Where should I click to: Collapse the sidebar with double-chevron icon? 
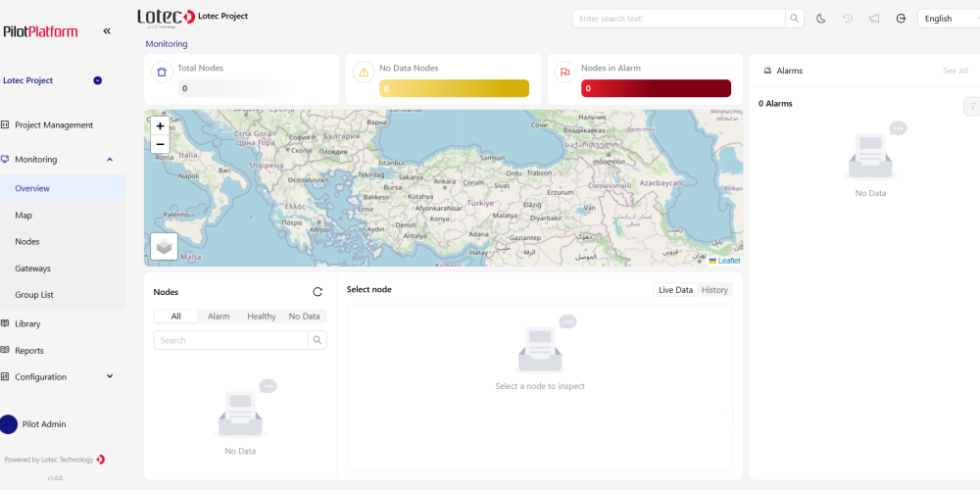coord(107,31)
